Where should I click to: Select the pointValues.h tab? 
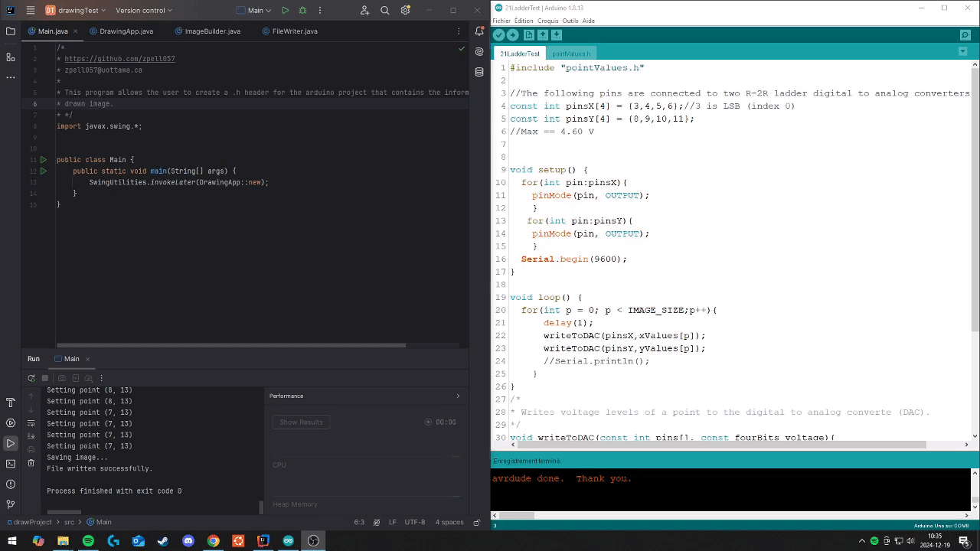point(571,54)
